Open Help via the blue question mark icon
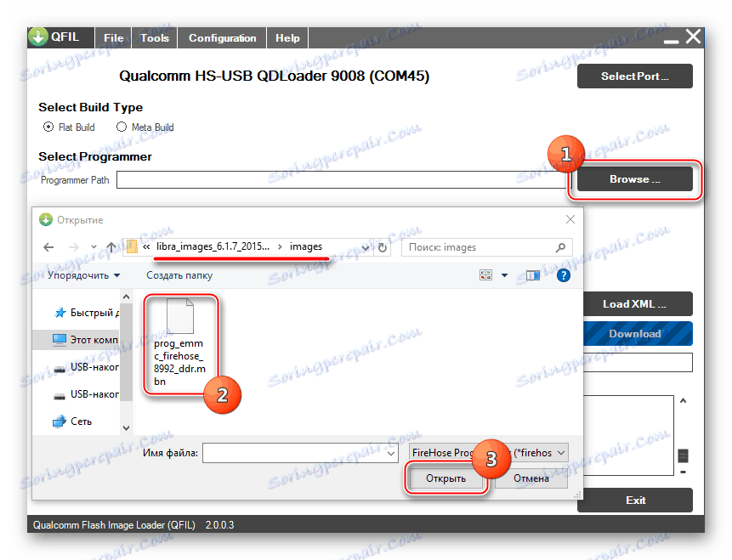The height and width of the screenshot is (560, 732). [564, 274]
